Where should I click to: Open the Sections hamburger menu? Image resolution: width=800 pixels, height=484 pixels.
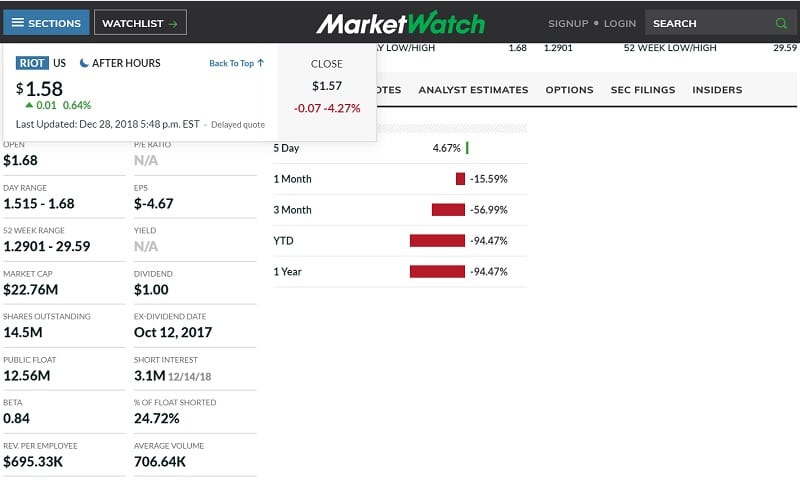click(46, 23)
